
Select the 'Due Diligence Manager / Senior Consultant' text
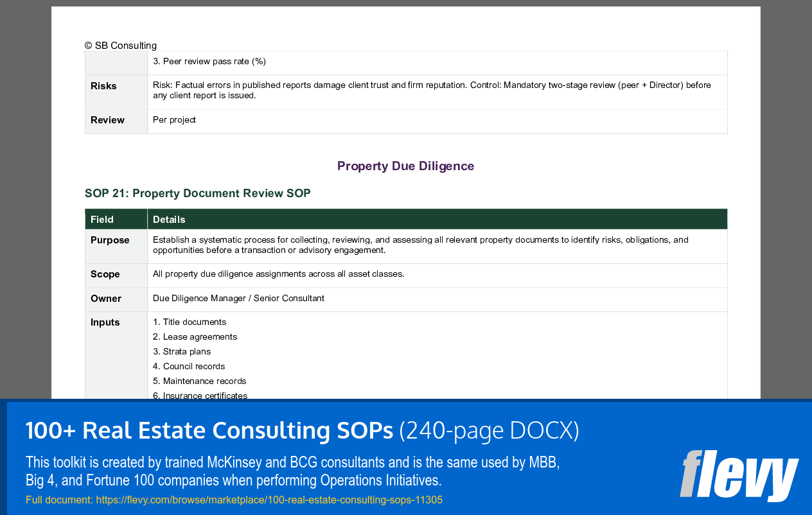pyautogui.click(x=238, y=298)
